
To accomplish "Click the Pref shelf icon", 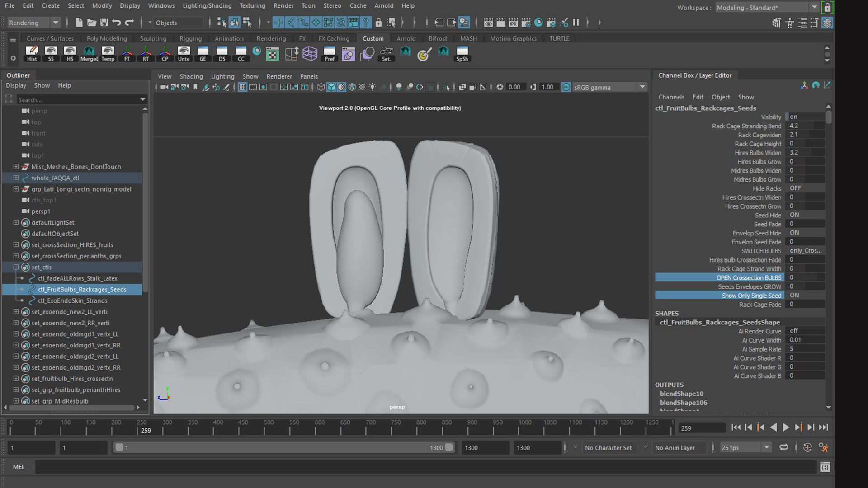I will [x=330, y=53].
